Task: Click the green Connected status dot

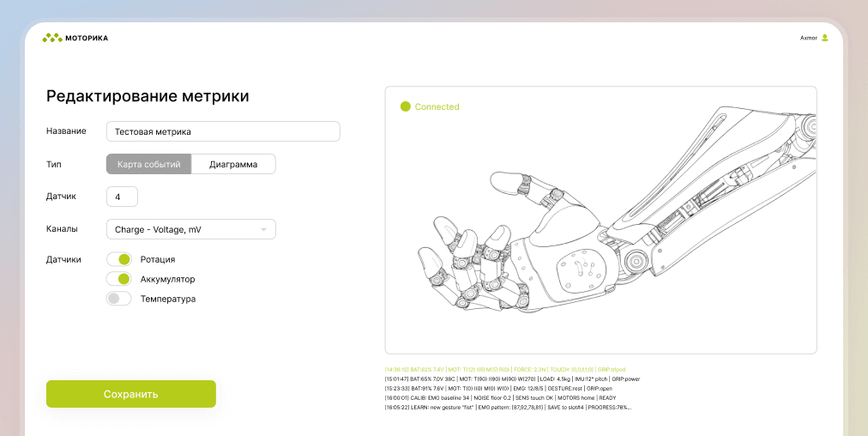Action: [406, 106]
